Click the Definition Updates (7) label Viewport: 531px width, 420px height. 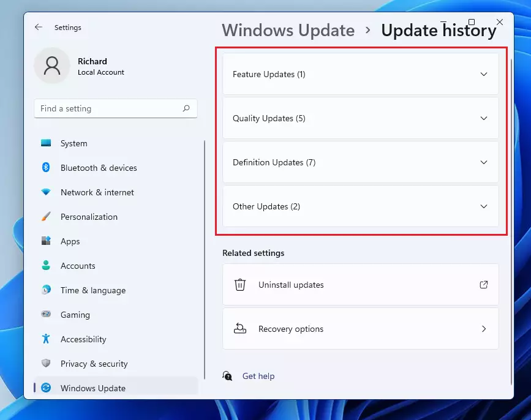tap(274, 162)
